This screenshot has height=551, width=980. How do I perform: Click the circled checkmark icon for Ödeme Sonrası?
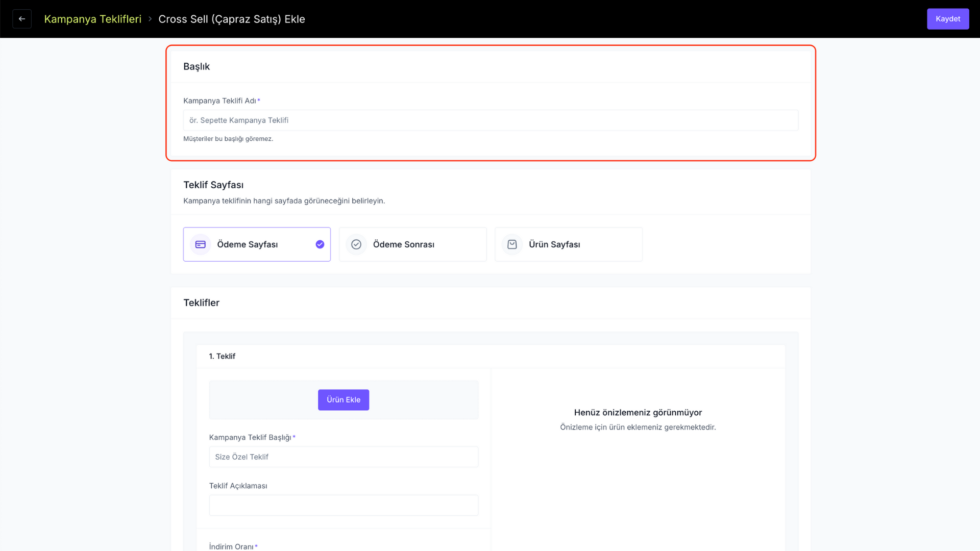click(356, 244)
